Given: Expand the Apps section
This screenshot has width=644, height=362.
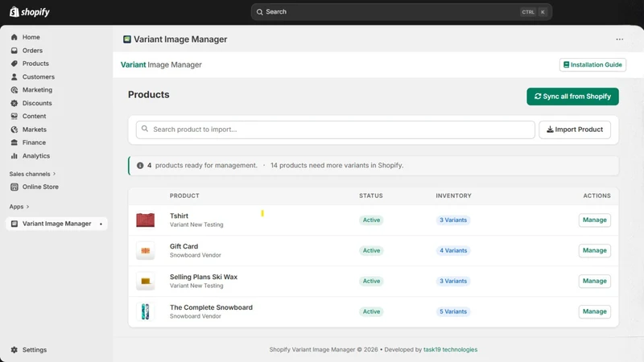Looking at the screenshot, I should pos(19,207).
